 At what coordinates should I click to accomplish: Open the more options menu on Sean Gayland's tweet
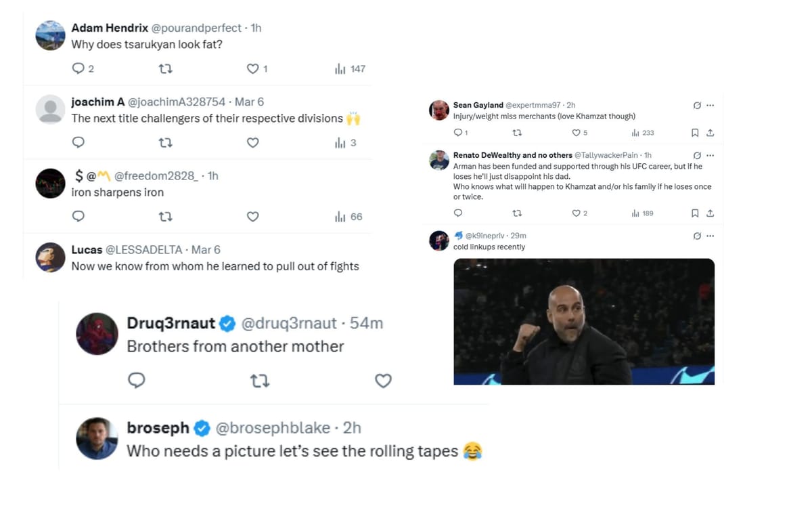(x=710, y=105)
